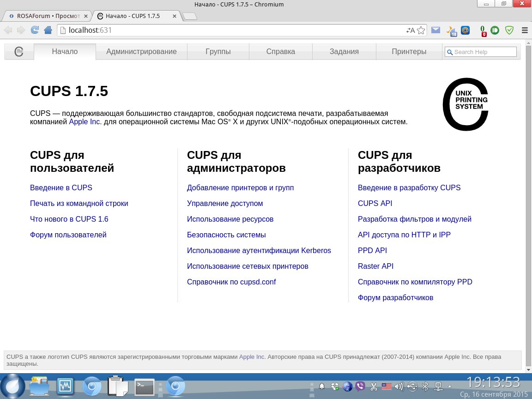Click the browser reload button
The height and width of the screenshot is (399, 532).
(35, 30)
